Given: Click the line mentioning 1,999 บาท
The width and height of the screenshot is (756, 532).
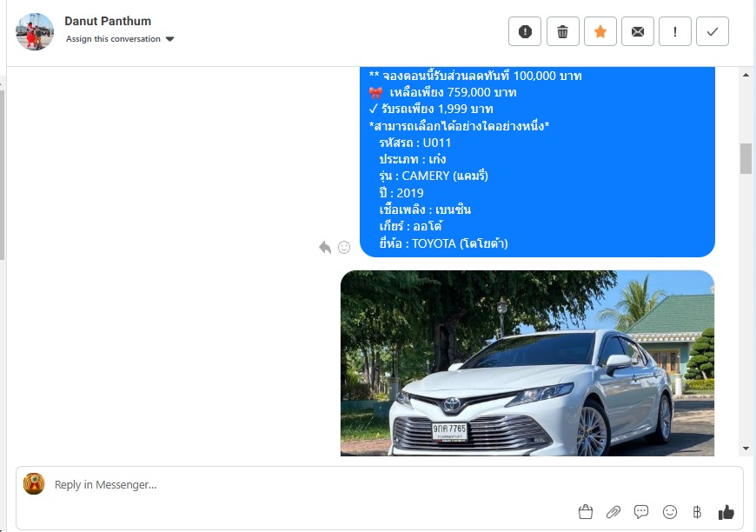Looking at the screenshot, I should click(x=431, y=109).
